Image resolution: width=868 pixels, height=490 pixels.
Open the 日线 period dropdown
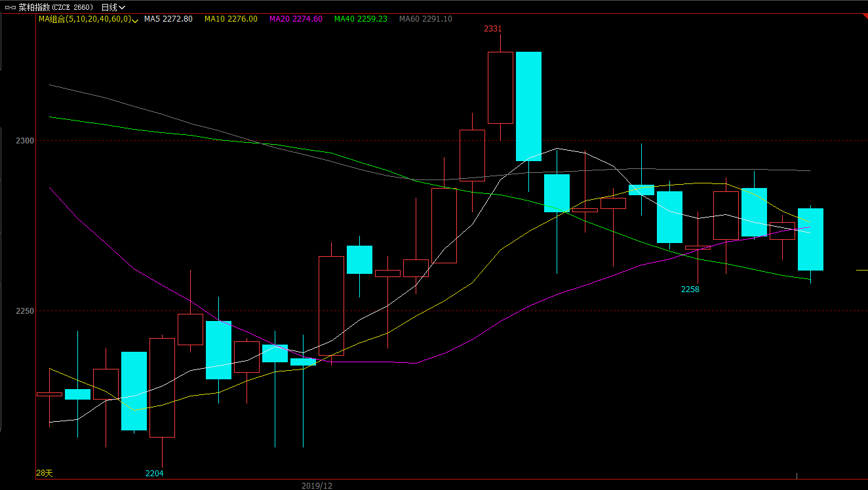113,7
